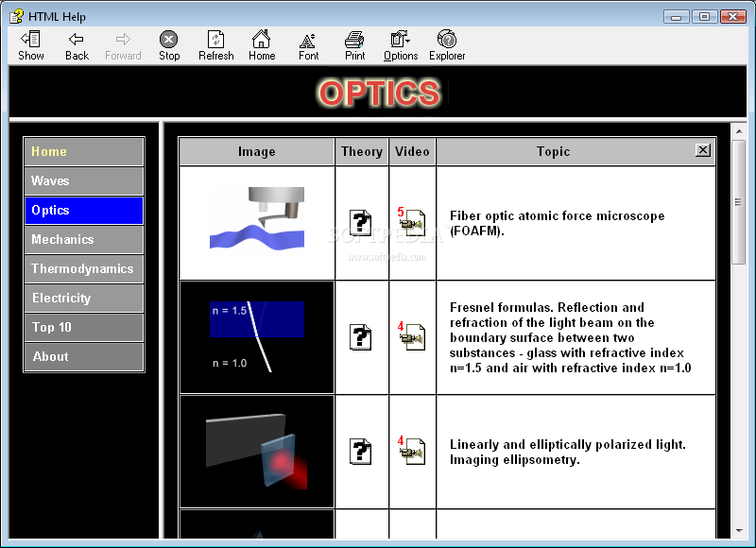The width and height of the screenshot is (756, 548).
Task: Click the Video column header
Action: click(x=412, y=151)
